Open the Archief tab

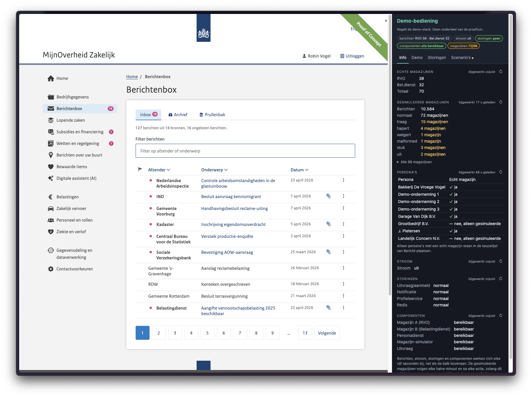click(x=178, y=115)
